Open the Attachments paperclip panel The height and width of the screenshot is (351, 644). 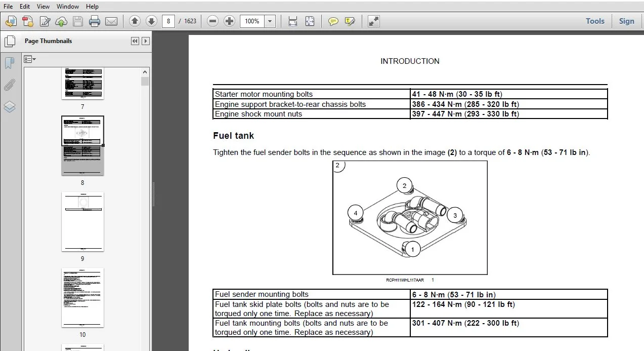[x=10, y=85]
